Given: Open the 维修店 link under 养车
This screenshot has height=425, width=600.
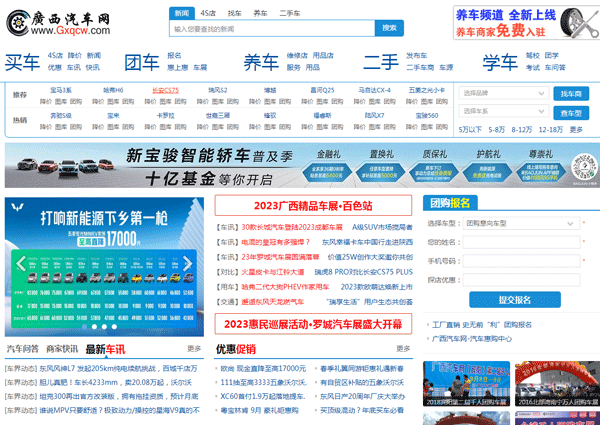Looking at the screenshot, I should tap(297, 56).
